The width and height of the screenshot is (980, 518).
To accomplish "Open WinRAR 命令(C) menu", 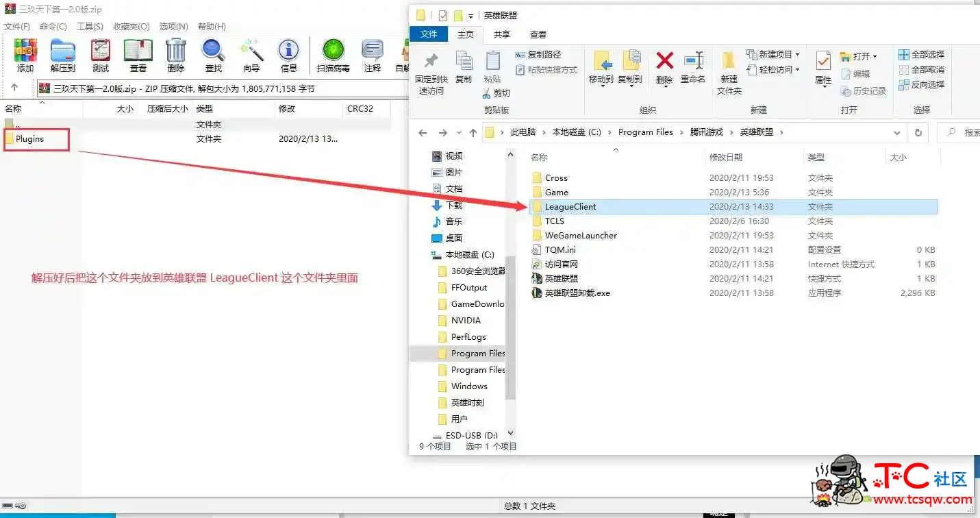I will 53,27.
